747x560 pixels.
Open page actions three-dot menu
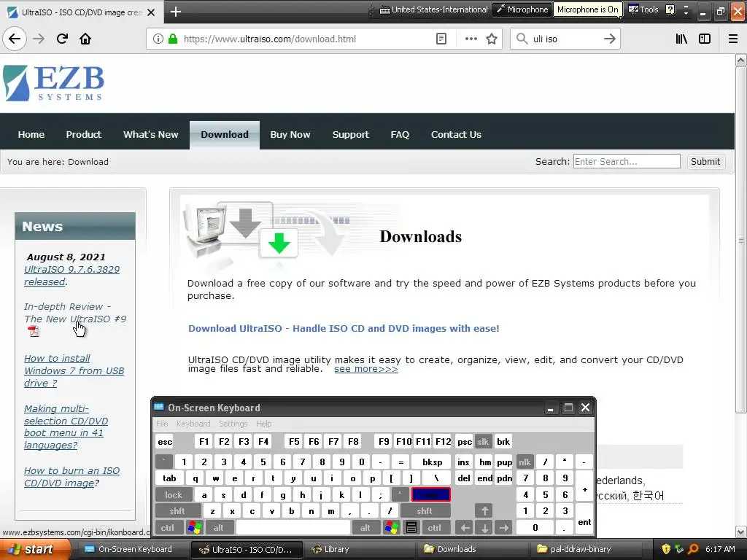pyautogui.click(x=471, y=39)
